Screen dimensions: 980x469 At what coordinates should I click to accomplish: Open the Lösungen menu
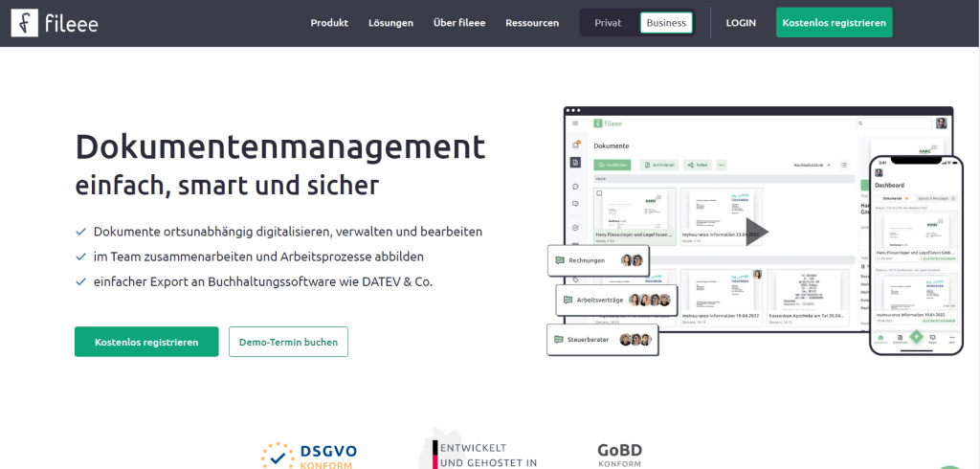click(390, 23)
